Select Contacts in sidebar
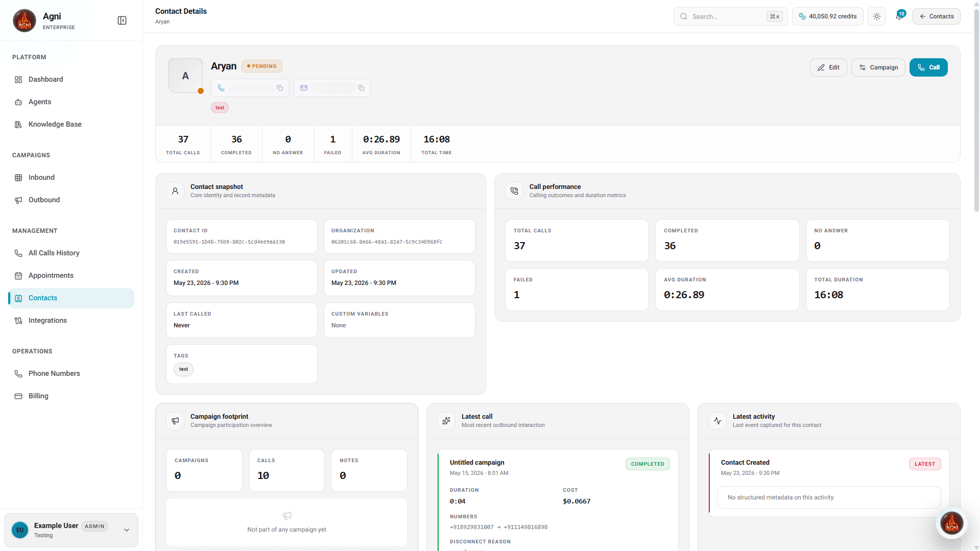The height and width of the screenshot is (551, 980). 71,298
